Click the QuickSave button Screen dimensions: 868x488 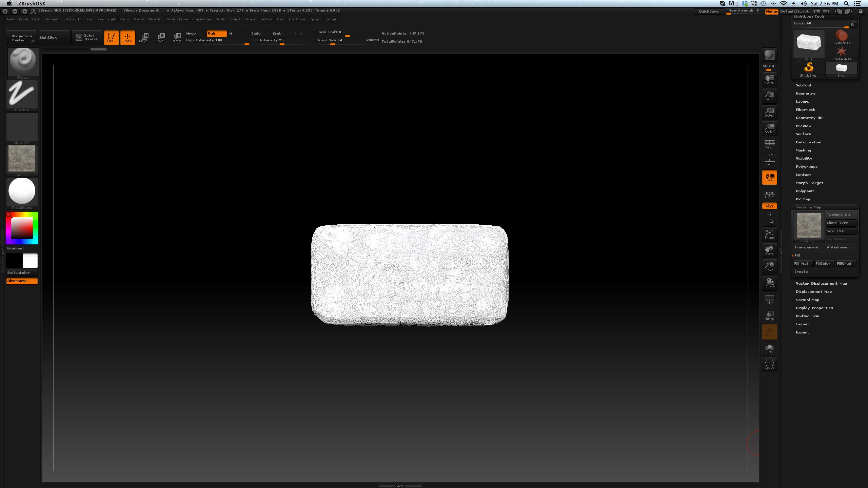[708, 11]
